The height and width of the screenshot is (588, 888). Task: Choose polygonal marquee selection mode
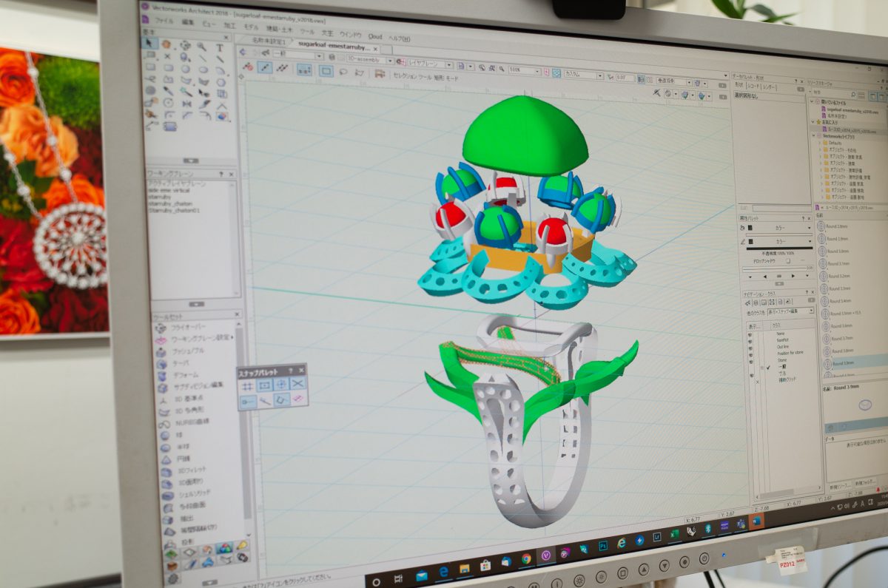pyautogui.click(x=360, y=72)
